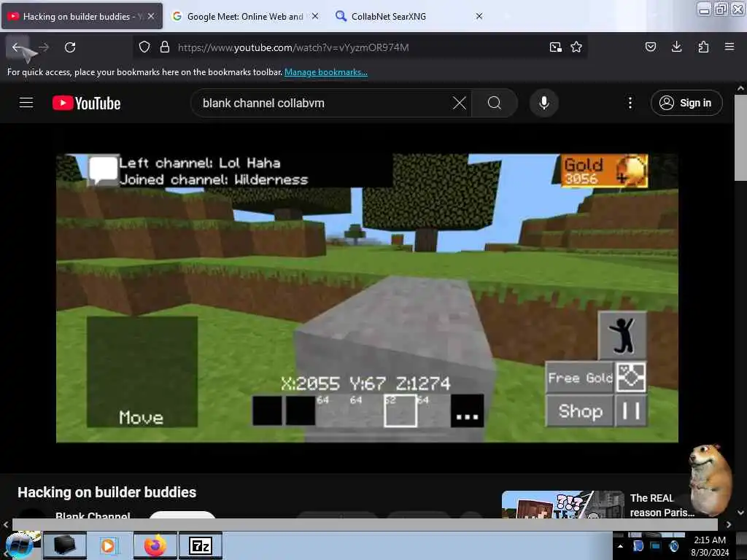This screenshot has width=747, height=560.
Task: Open the Firefox downloads panel
Action: click(x=676, y=47)
